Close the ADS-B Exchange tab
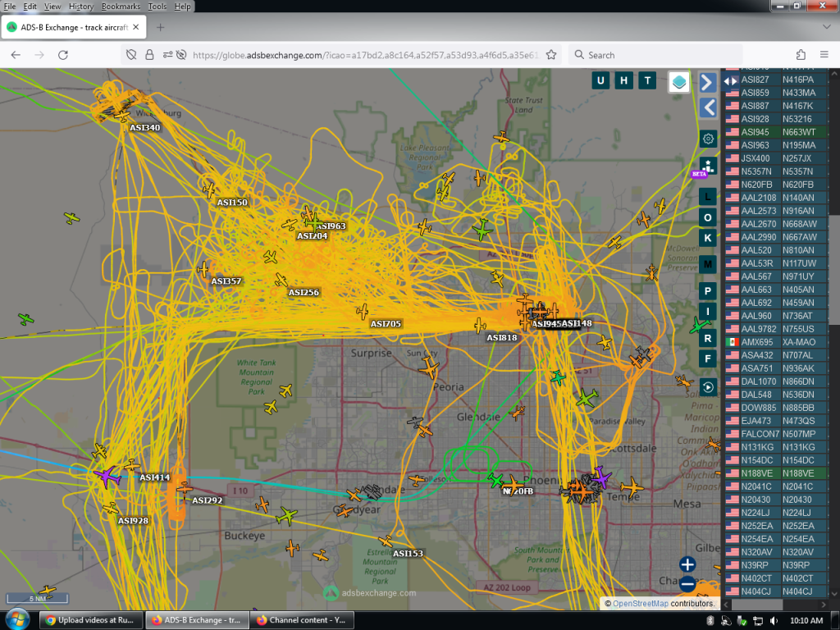The height and width of the screenshot is (630, 840). click(x=136, y=27)
